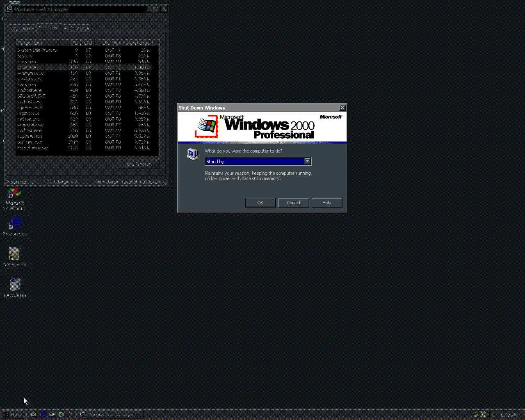Cancel the Shut Down Windows dialog
Screen dimensions: 525x420
(293, 203)
